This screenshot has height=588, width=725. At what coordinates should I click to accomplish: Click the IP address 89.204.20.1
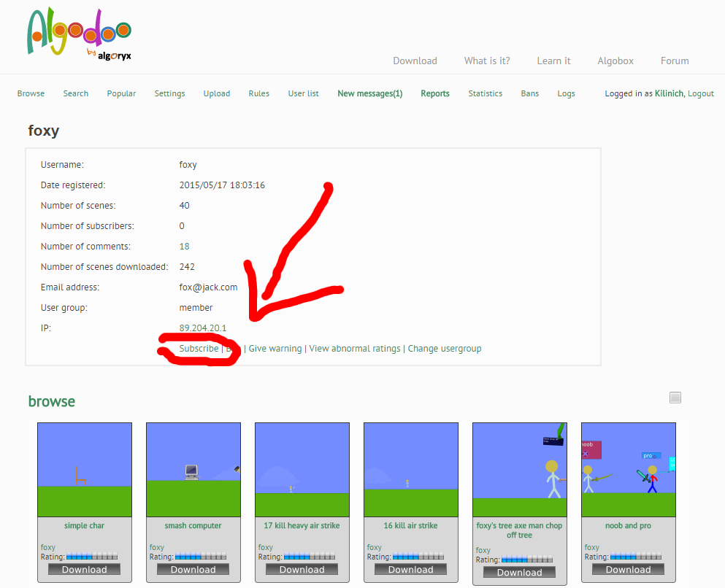click(x=202, y=328)
